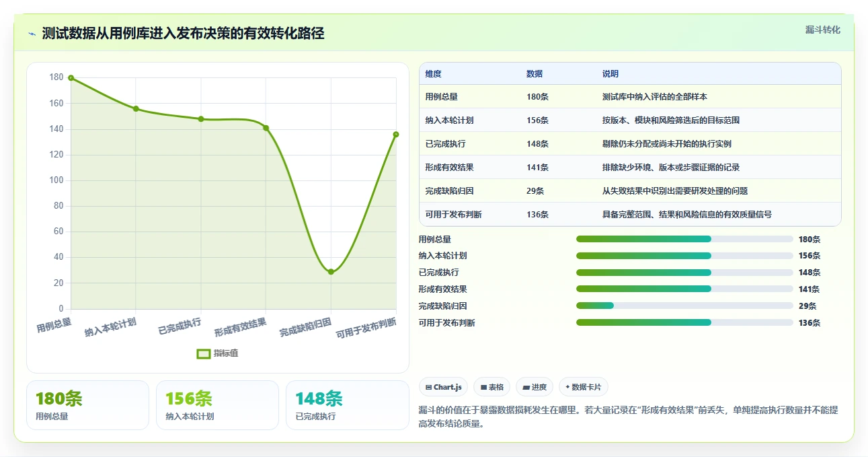Click the 表格 chip
Viewport: 868px width, 457px height.
pyautogui.click(x=492, y=387)
